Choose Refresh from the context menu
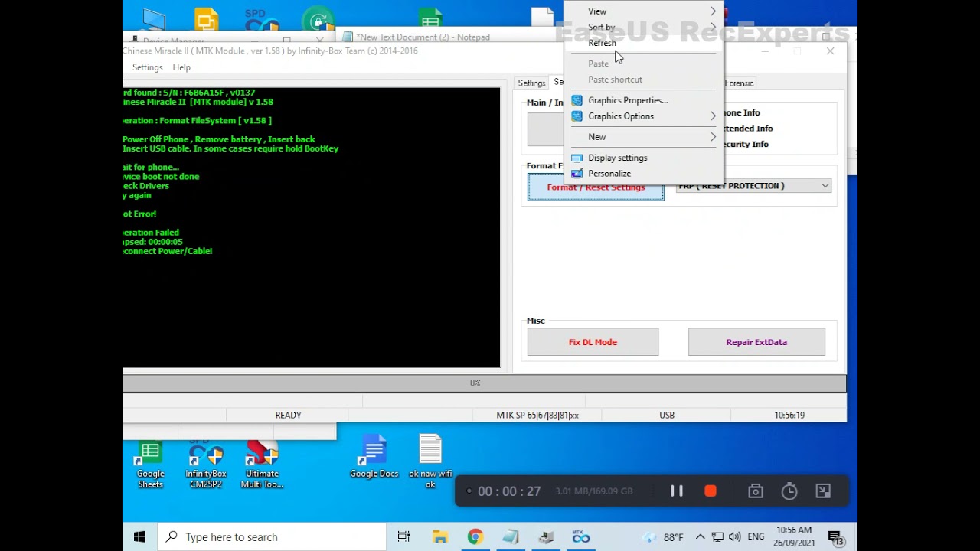The image size is (980, 551). [644, 43]
